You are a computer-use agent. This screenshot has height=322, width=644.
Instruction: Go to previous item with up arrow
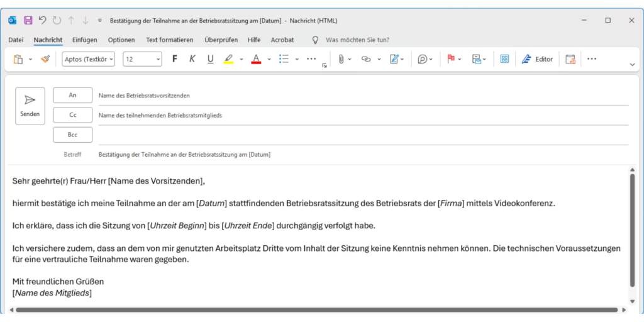(x=71, y=20)
